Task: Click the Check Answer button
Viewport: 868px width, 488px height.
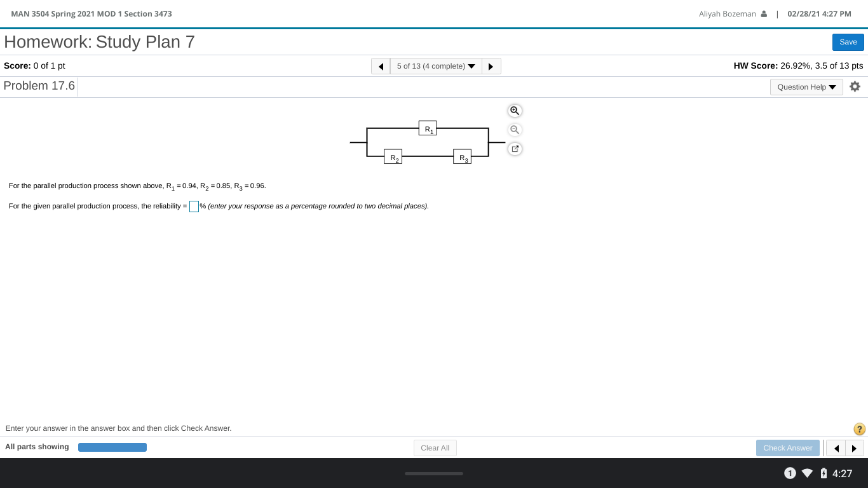Action: [x=787, y=448]
